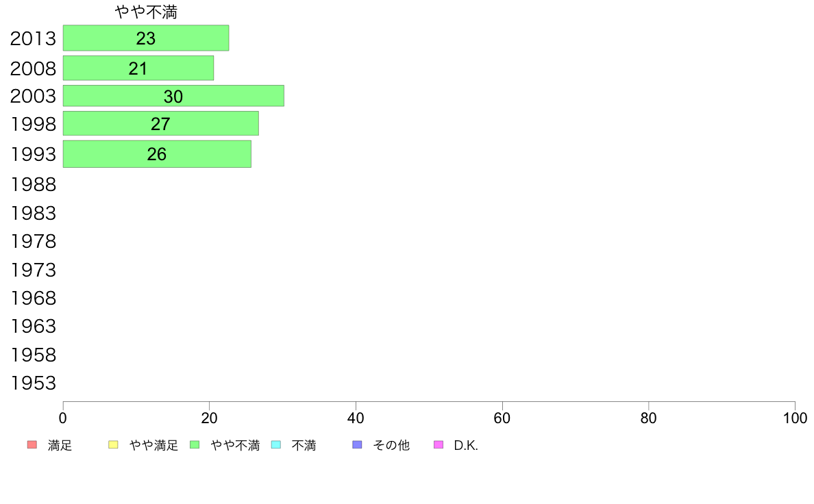Select the 1998 bar showing 27
Image resolution: width=814 pixels, height=504 pixels.
tap(161, 123)
